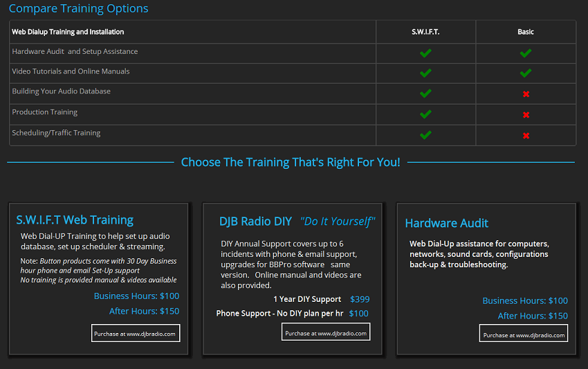Click Basic checkmark for Video Tutorials row
This screenshot has width=588, height=369.
click(525, 73)
